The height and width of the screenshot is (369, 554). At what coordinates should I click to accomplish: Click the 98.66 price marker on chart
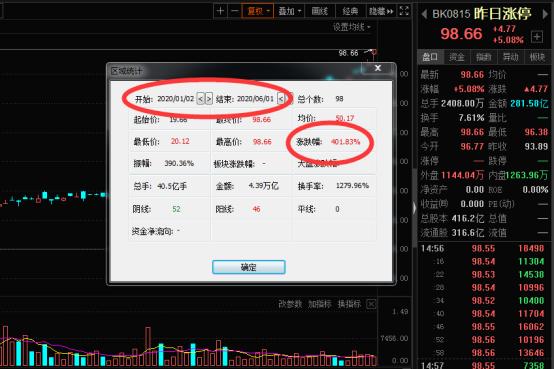[348, 53]
